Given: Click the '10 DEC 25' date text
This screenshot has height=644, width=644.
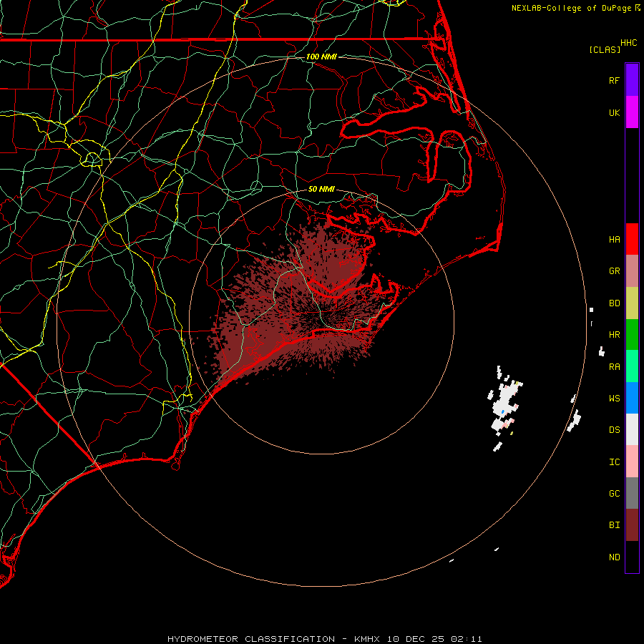Looking at the screenshot, I should tap(416, 639).
